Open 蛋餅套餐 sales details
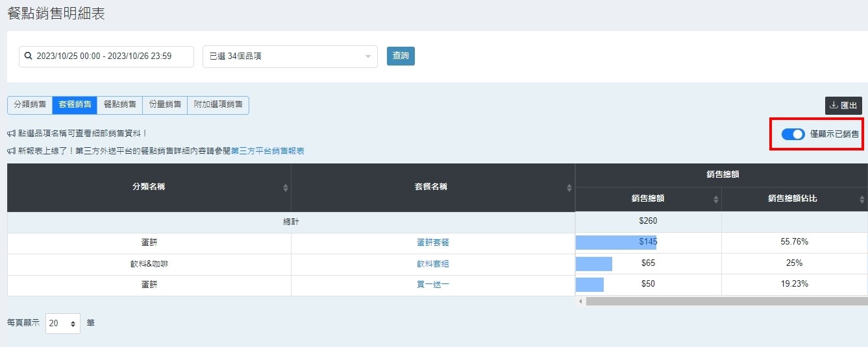868x347 pixels. tap(432, 243)
